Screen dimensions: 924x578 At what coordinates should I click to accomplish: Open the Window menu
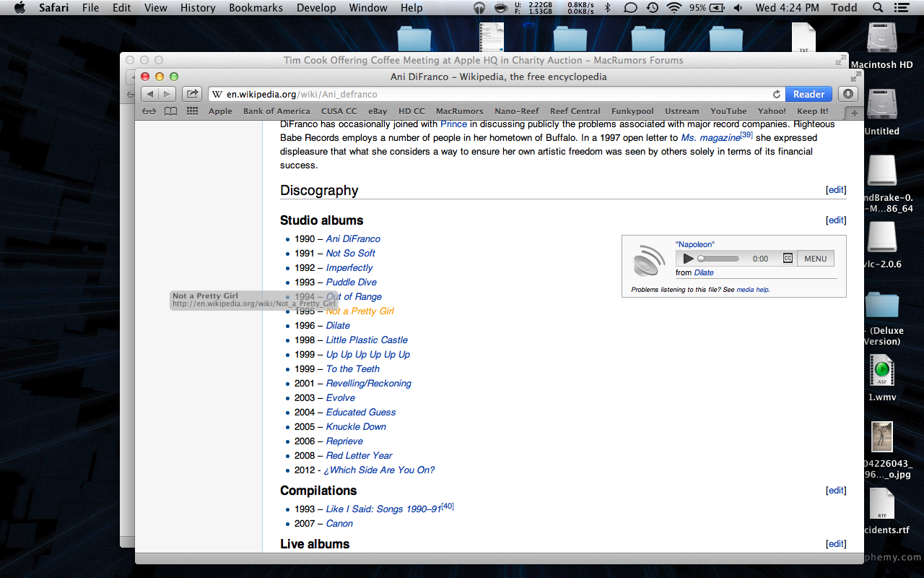pyautogui.click(x=368, y=8)
